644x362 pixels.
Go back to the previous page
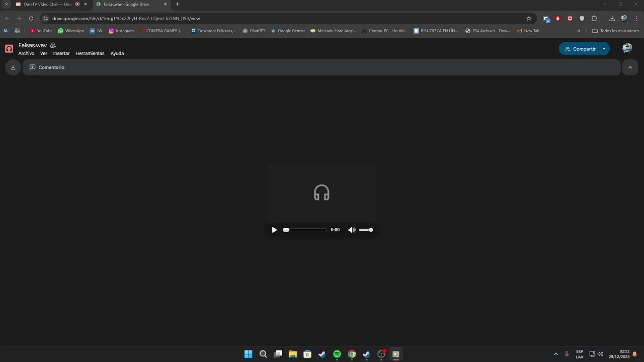7,18
